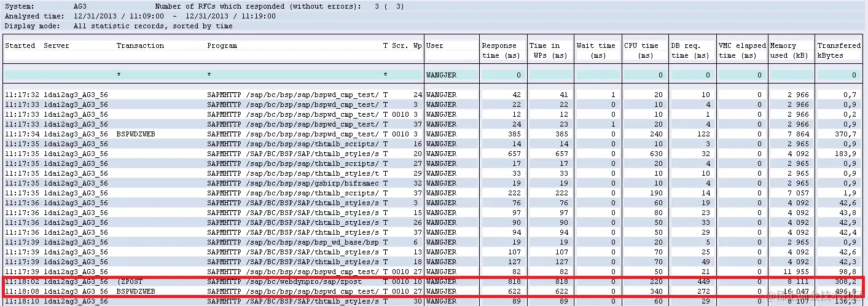Screen dimensions: 868x306
Task: Select the Program column header
Action: [222, 45]
